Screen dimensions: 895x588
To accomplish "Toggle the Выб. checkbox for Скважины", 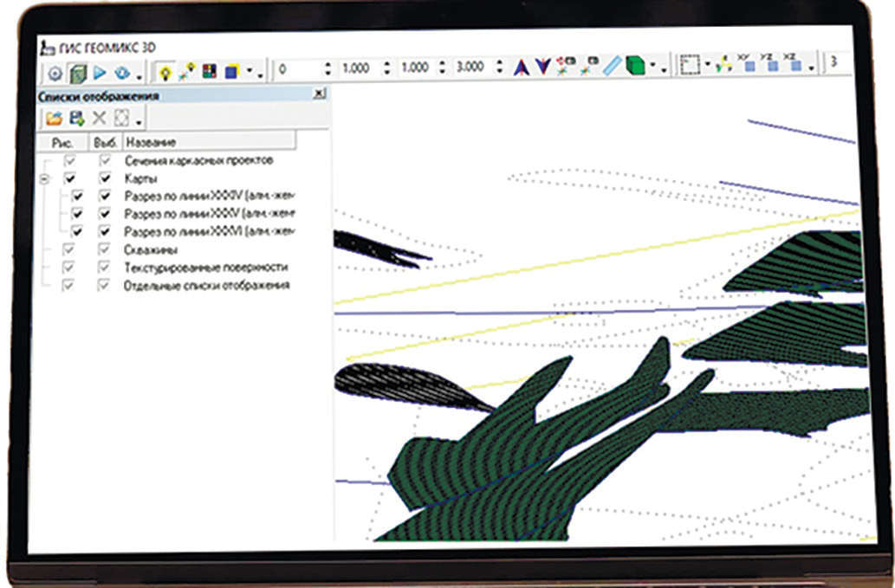I will [105, 250].
